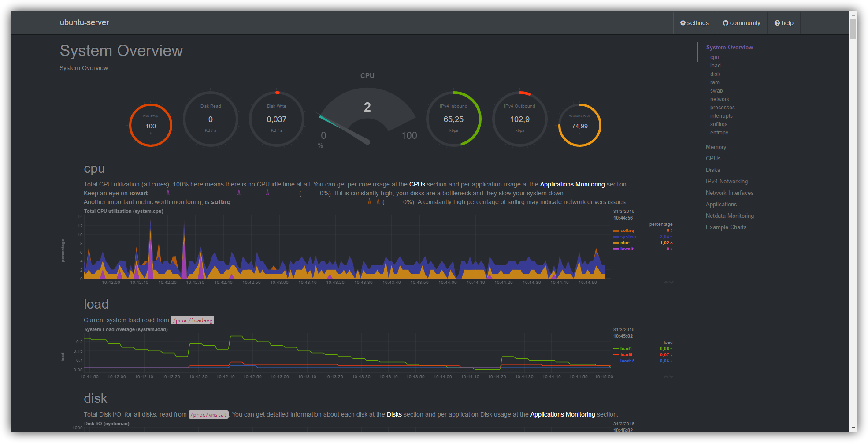868x443 pixels.
Task: Click the scrollbar down arrow
Action: click(x=853, y=428)
